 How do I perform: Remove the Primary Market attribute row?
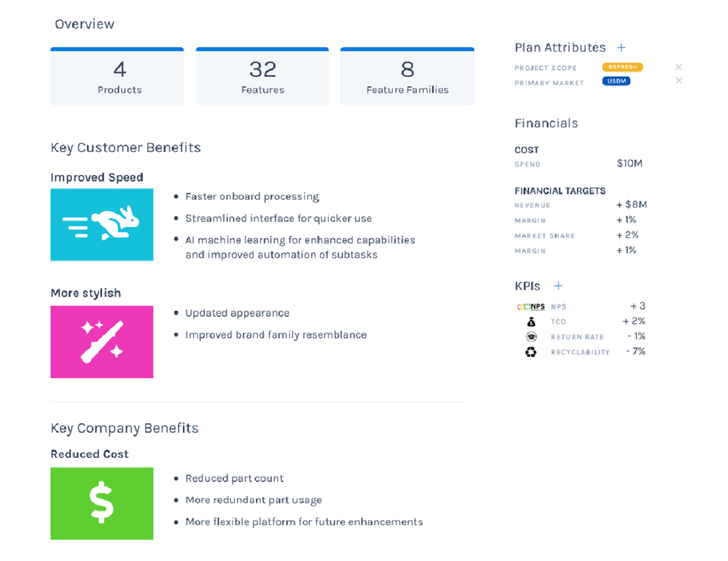click(x=679, y=81)
